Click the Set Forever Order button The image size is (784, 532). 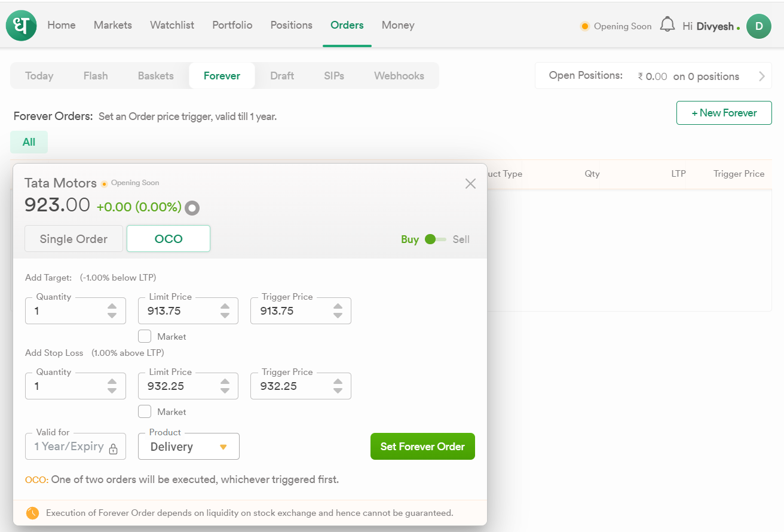(422, 447)
